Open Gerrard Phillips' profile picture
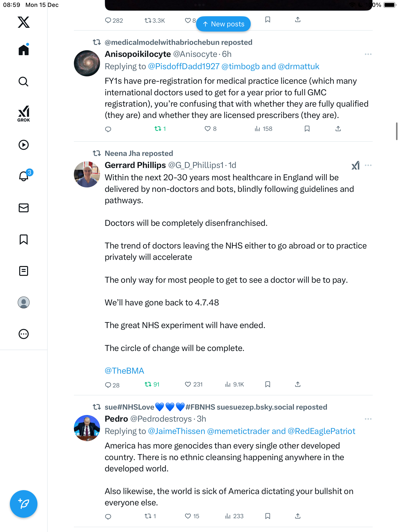Image resolution: width=399 pixels, height=532 pixels. [x=87, y=174]
